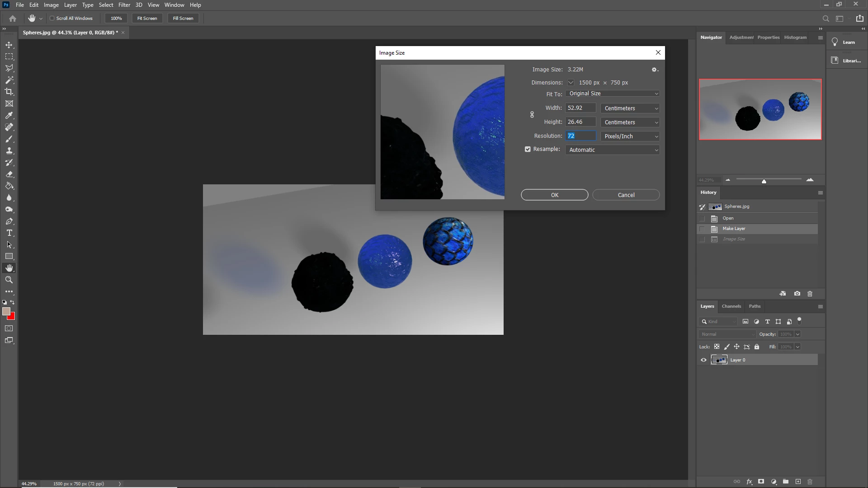Open Resolution units Pixels/Inch dropdown
Screen dimensions: 868x488
tap(630, 136)
